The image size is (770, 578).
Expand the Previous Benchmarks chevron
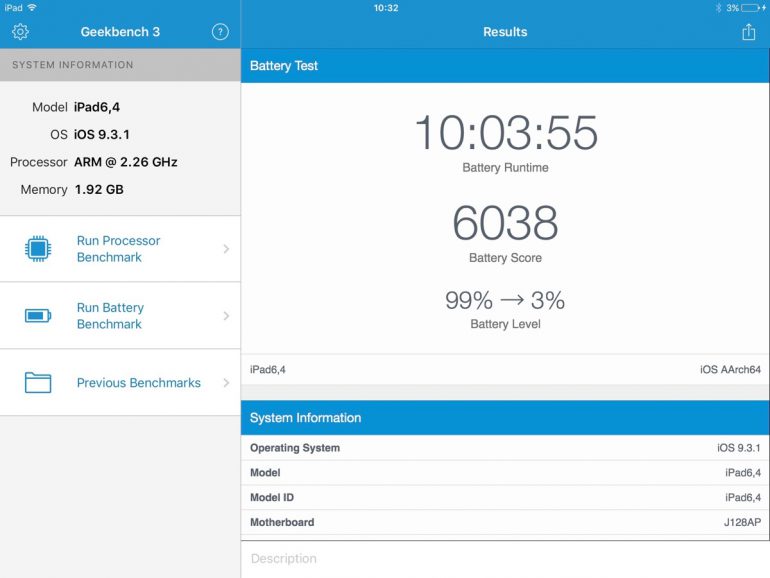pyautogui.click(x=226, y=383)
